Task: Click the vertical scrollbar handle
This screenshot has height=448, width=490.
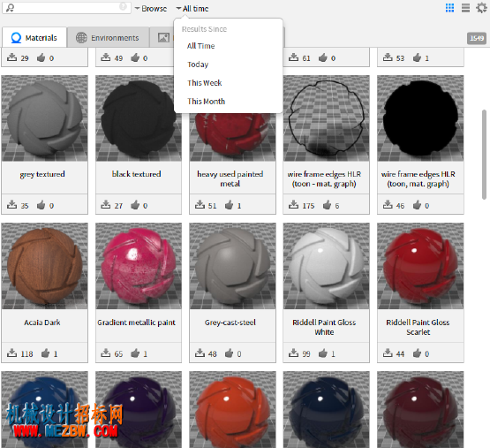Action: (484, 155)
